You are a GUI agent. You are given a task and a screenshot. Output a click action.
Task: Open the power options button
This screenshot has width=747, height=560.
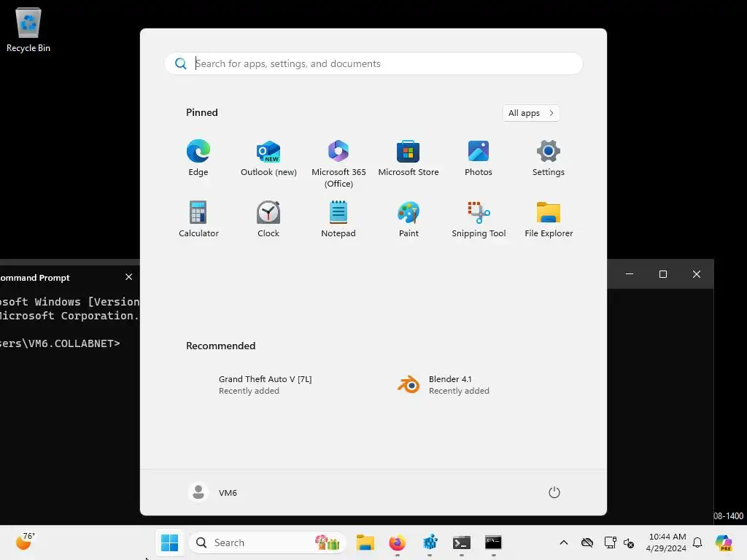coord(554,492)
